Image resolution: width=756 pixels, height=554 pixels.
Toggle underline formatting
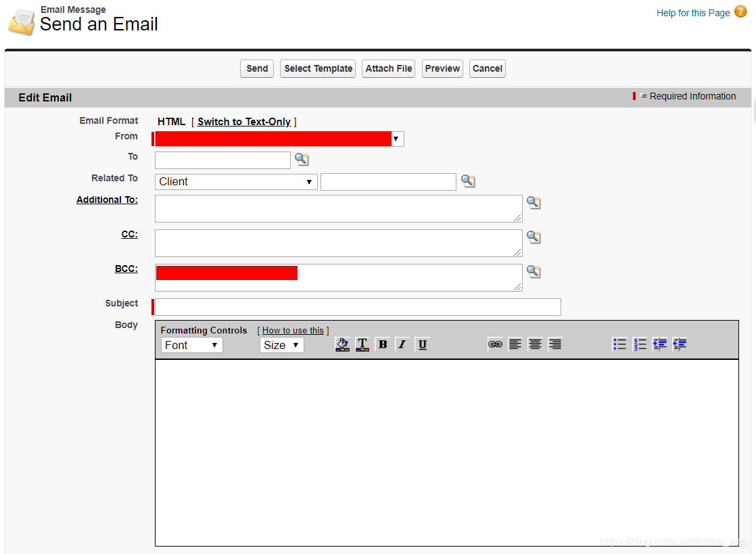tap(423, 344)
